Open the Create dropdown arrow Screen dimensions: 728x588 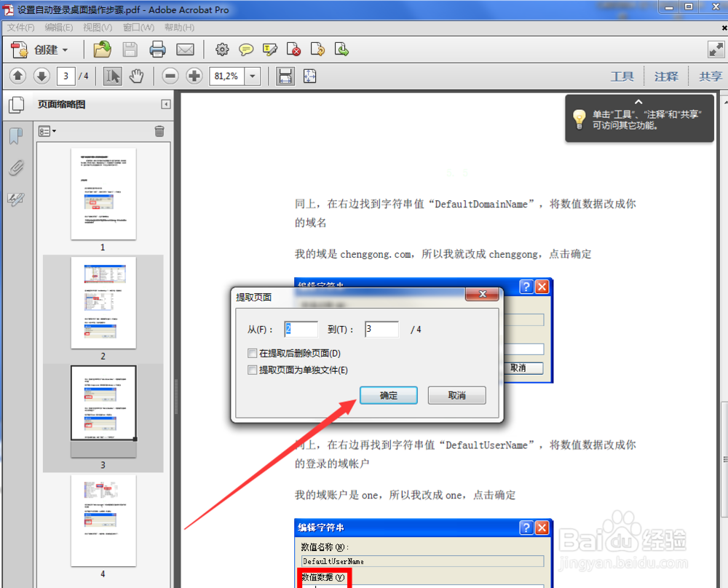65,49
